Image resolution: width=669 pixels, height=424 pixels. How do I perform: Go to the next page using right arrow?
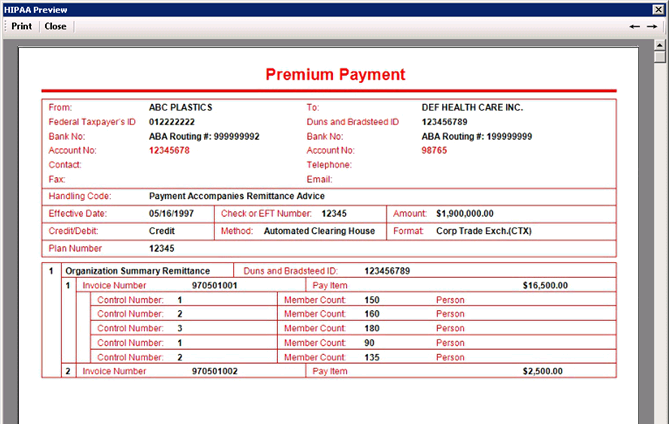click(x=652, y=26)
